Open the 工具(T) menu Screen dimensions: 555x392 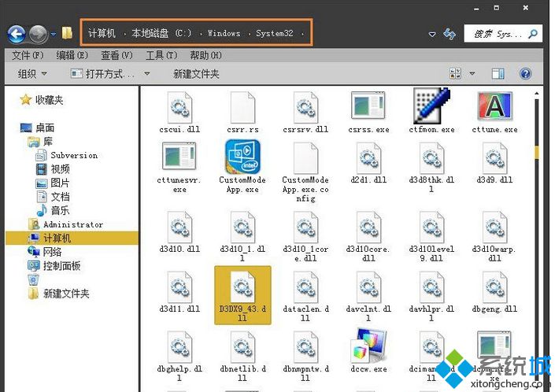click(x=161, y=55)
